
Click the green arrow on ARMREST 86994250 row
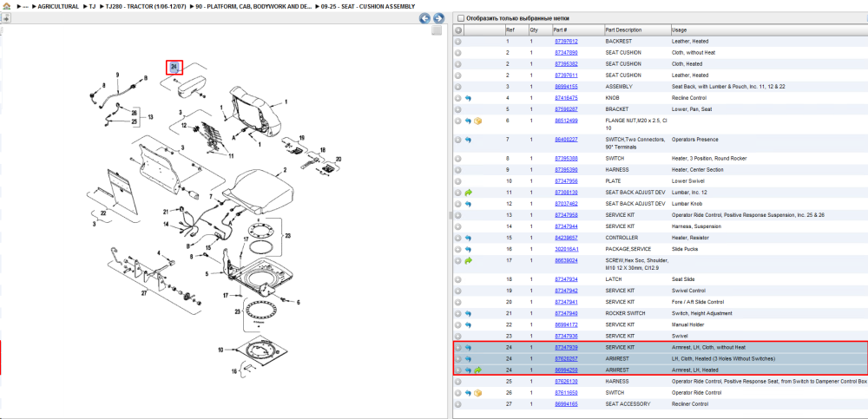[x=477, y=370]
